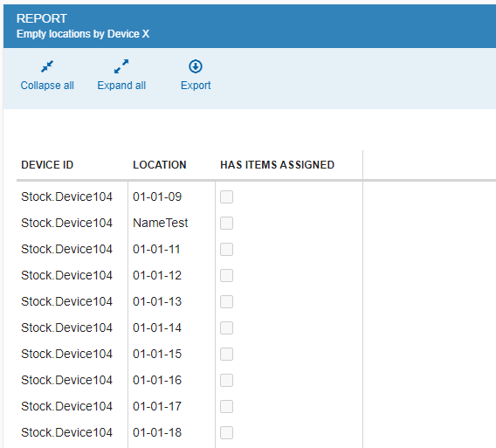Check the box for location 01-01-09
Viewport: 496px width, 448px height.
click(x=226, y=196)
